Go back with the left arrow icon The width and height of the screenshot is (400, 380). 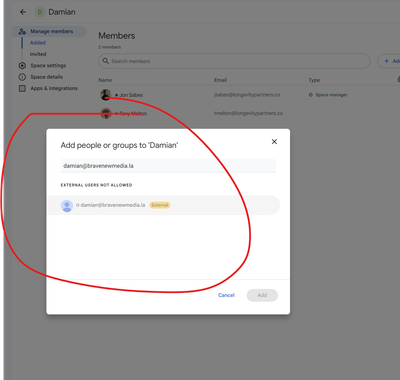pos(23,12)
